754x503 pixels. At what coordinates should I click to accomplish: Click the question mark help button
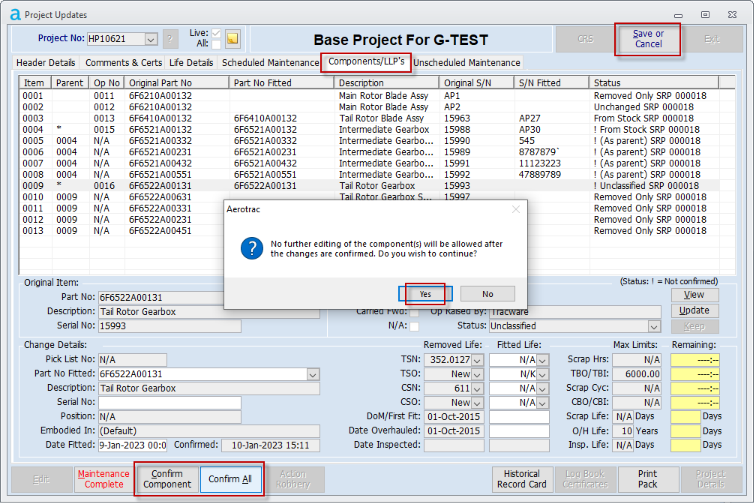[170, 39]
